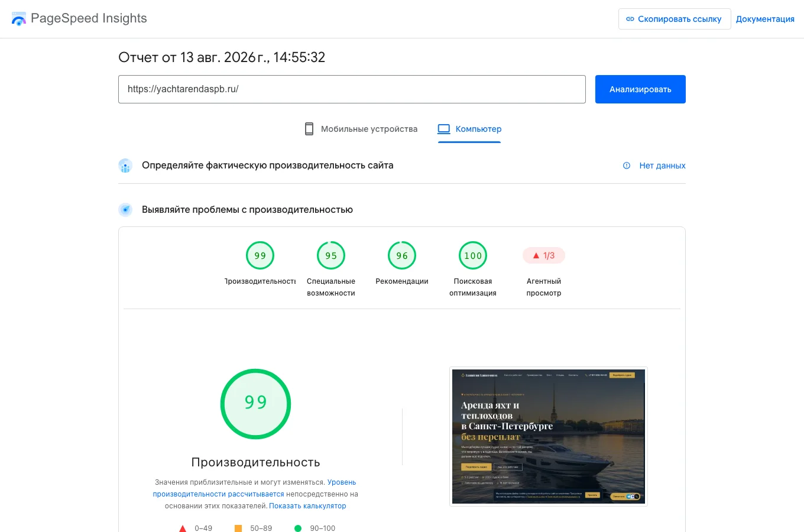Click the red triangle 0–49 legend icon
The image size is (804, 532).
click(x=183, y=528)
